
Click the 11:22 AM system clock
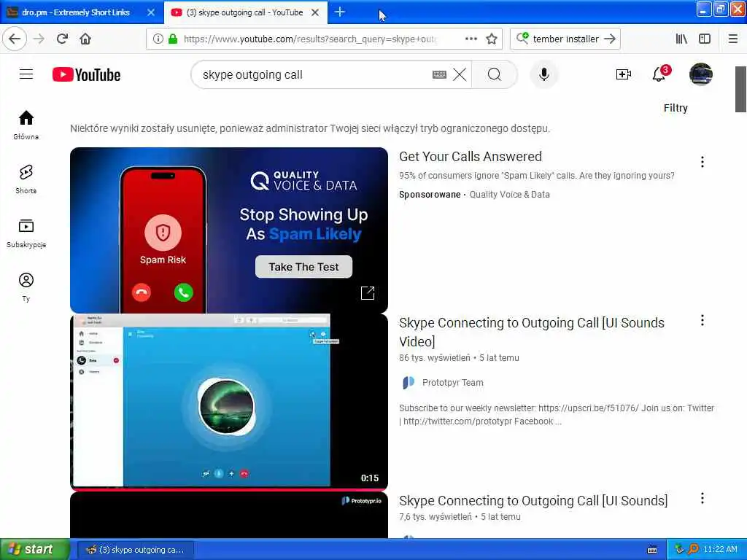pos(720,549)
